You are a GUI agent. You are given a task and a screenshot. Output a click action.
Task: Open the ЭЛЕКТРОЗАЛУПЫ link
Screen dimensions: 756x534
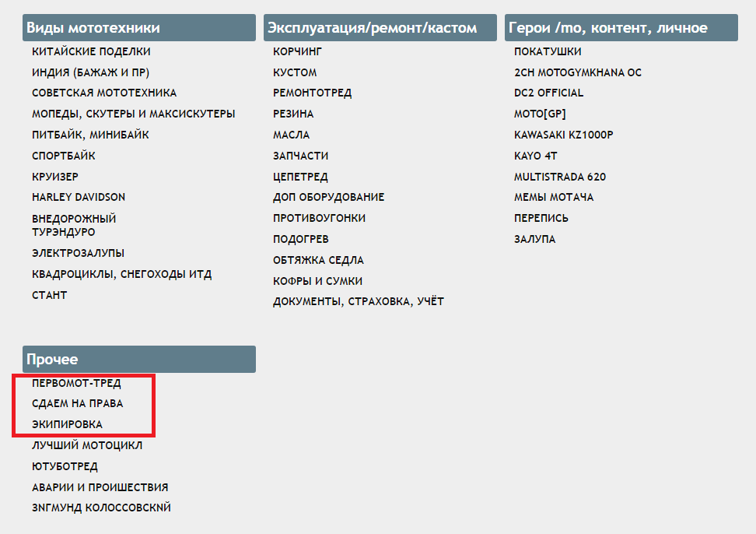click(78, 254)
